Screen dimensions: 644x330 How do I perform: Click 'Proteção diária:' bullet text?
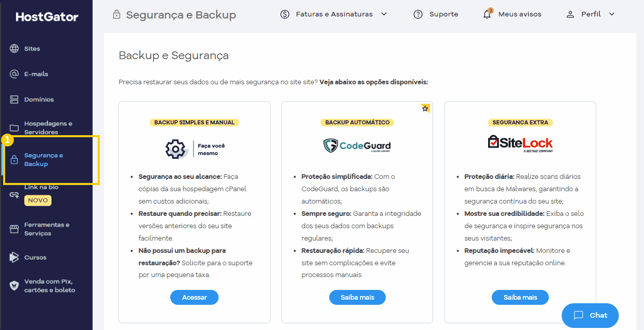pos(489,177)
